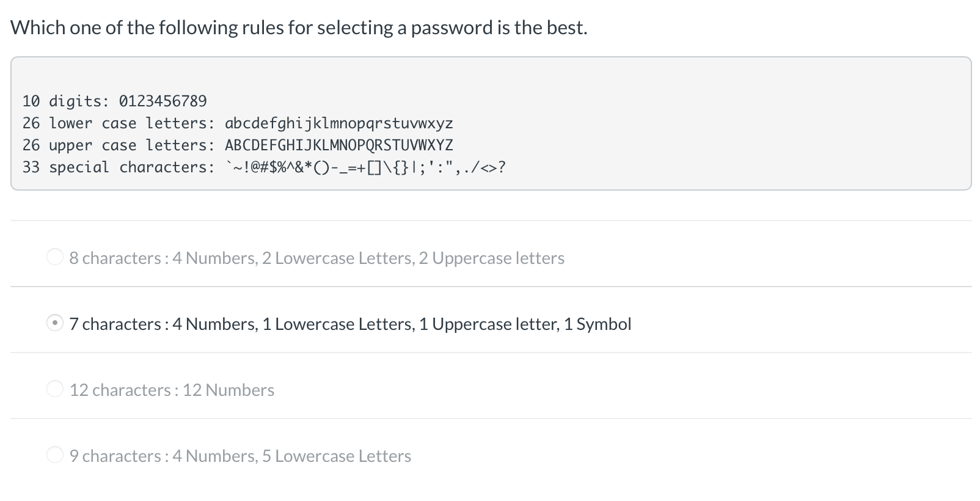Click the "26 upper case letters:" label
This screenshot has height=501, width=980.
coord(119,145)
